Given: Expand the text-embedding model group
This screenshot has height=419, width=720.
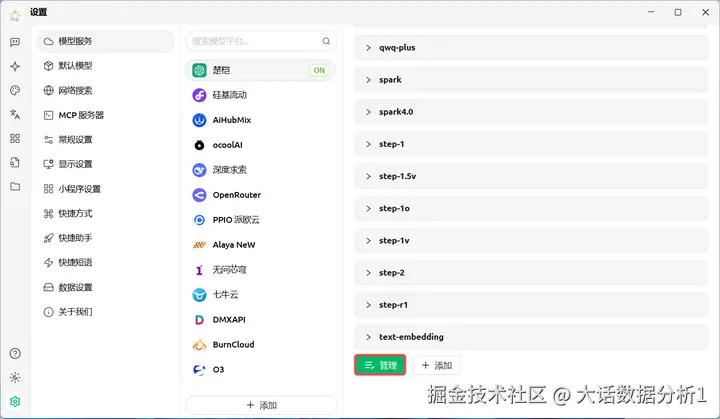Looking at the screenshot, I should pyautogui.click(x=531, y=337).
